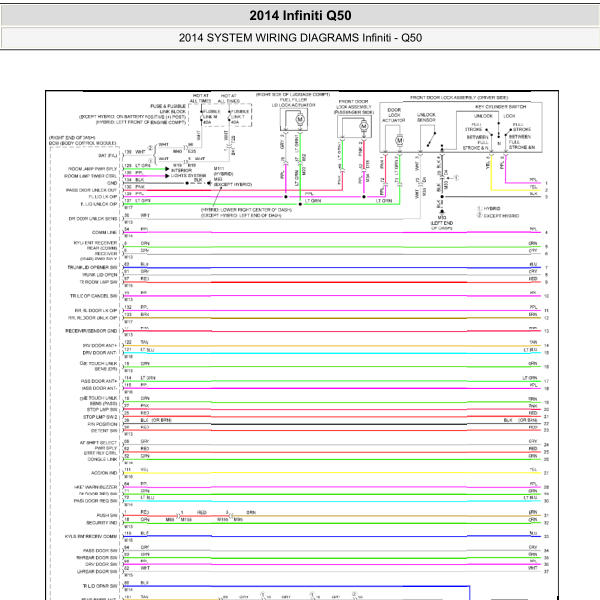The height and width of the screenshot is (600, 600).
Task: Click the "STOP LMP SW 2" pin label
Action: click(x=100, y=417)
